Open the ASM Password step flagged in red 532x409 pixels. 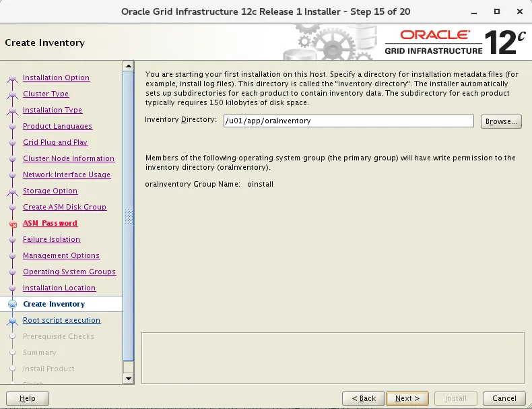[x=50, y=223]
